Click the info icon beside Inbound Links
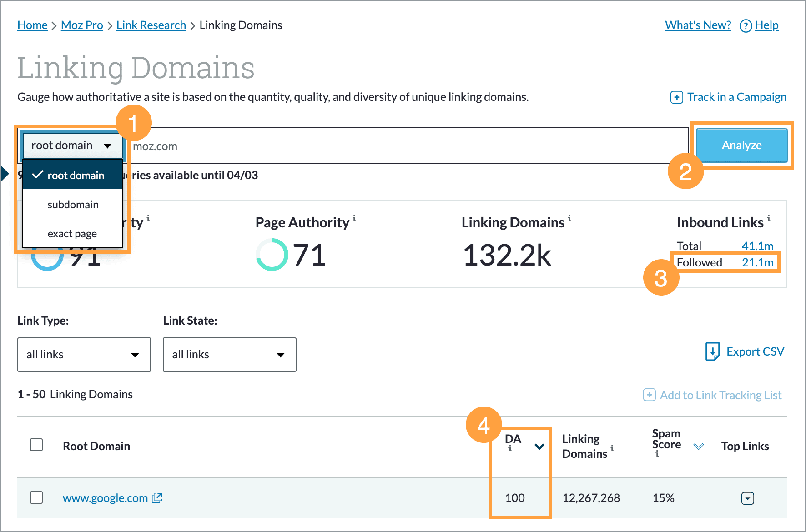 pyautogui.click(x=769, y=218)
